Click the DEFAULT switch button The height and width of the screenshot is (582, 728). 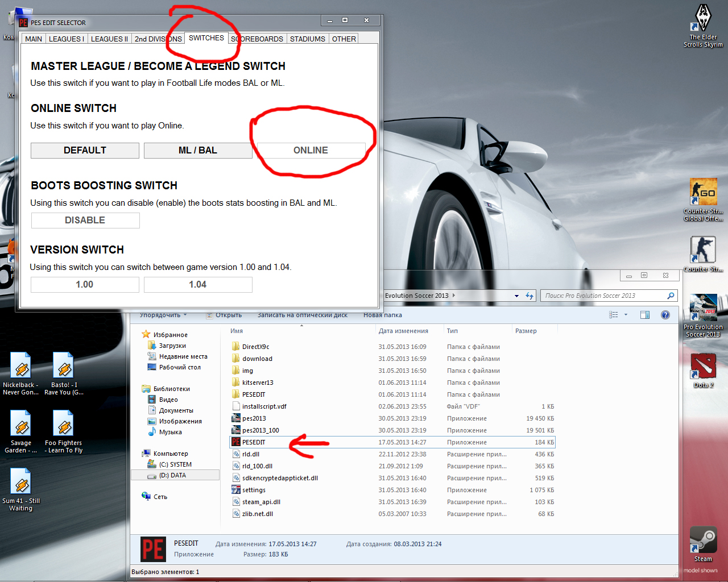[85, 150]
